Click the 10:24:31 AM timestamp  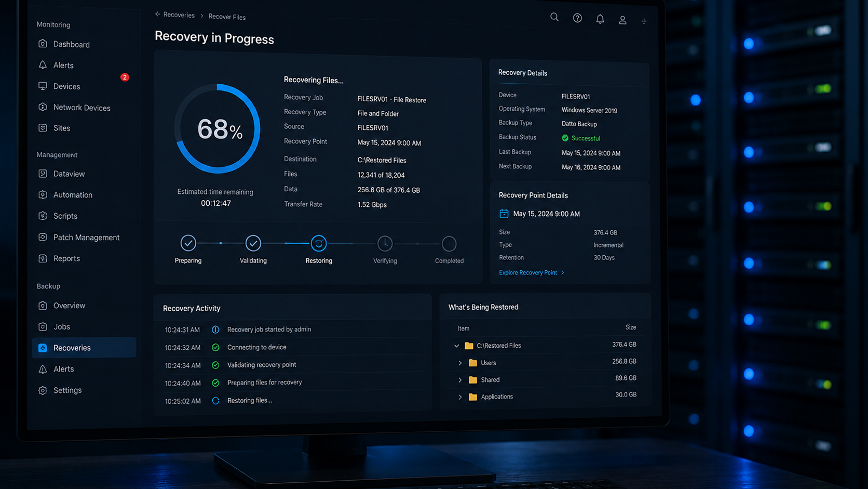[x=182, y=330]
